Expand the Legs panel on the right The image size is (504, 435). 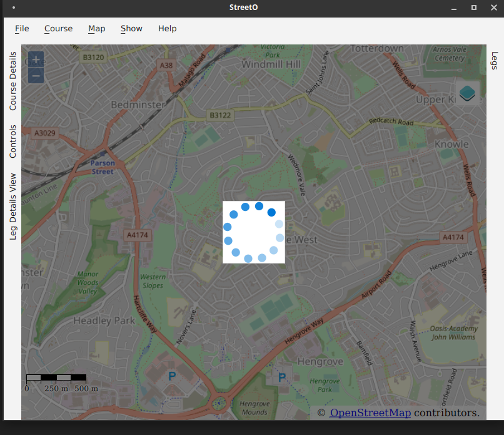pyautogui.click(x=495, y=61)
